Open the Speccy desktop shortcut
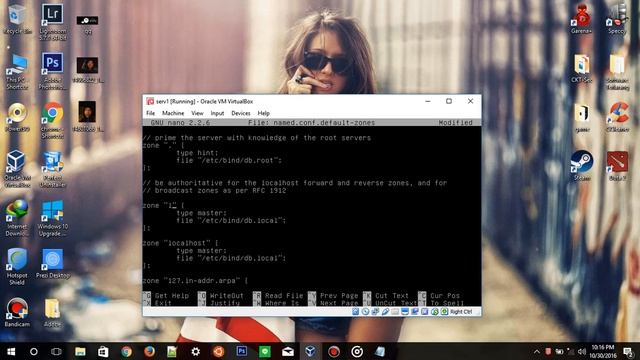The height and width of the screenshot is (360, 640). coord(617,19)
